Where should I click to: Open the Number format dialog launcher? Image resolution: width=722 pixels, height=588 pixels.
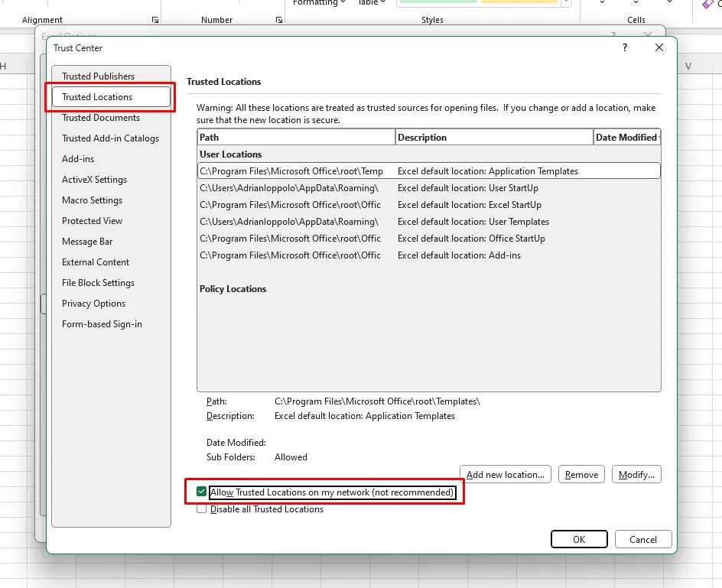coord(279,20)
